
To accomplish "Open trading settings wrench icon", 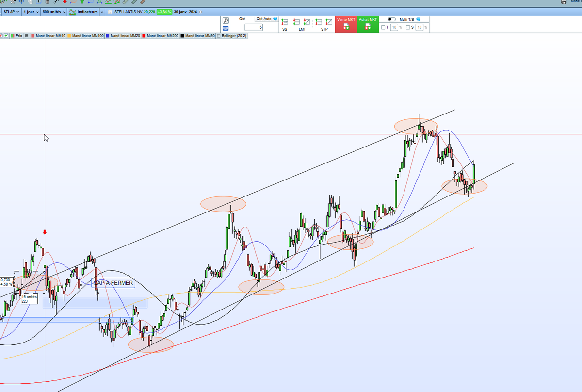I will [x=226, y=20].
